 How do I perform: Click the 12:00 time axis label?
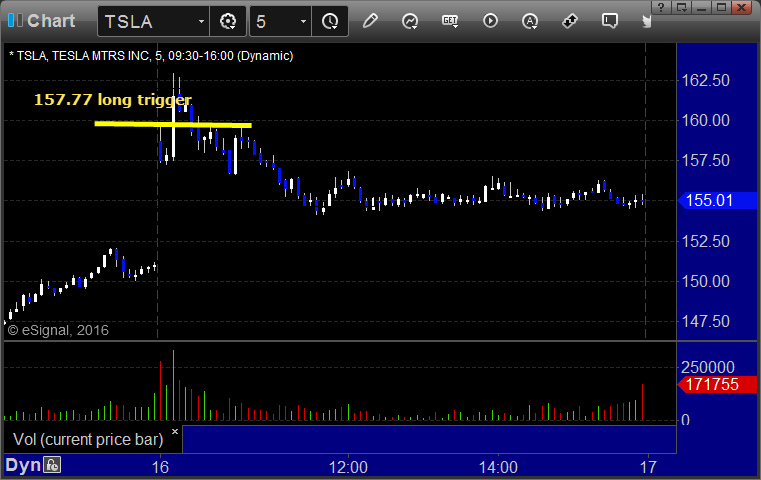pyautogui.click(x=348, y=467)
